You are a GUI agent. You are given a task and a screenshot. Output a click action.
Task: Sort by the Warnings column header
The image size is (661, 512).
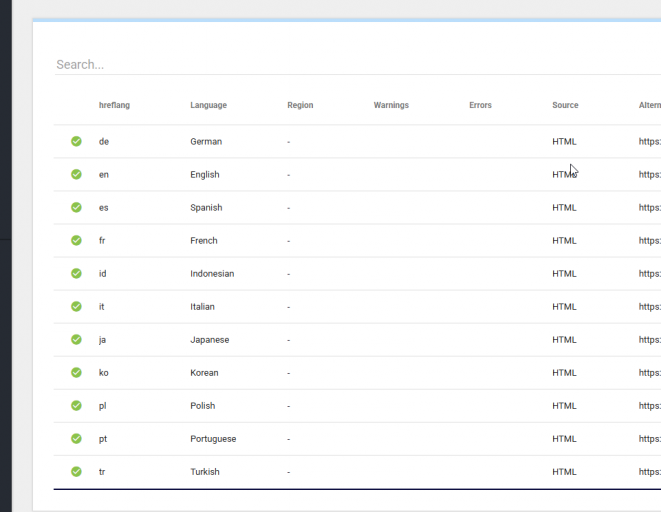391,105
